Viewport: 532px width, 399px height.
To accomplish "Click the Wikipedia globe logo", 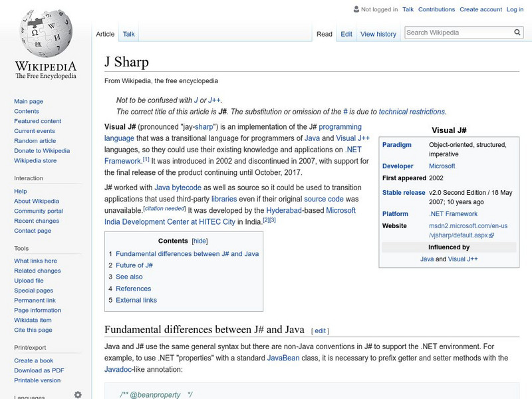I will (x=46, y=33).
